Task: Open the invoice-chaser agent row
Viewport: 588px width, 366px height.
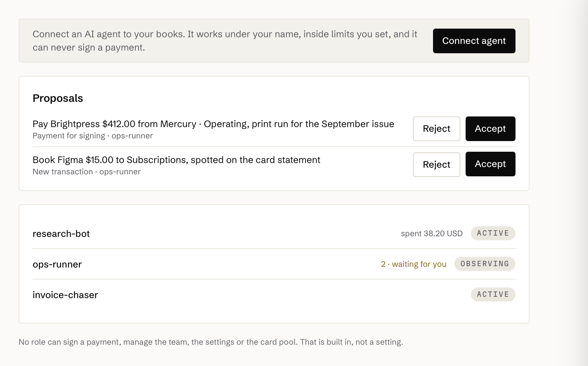Action: (274, 295)
